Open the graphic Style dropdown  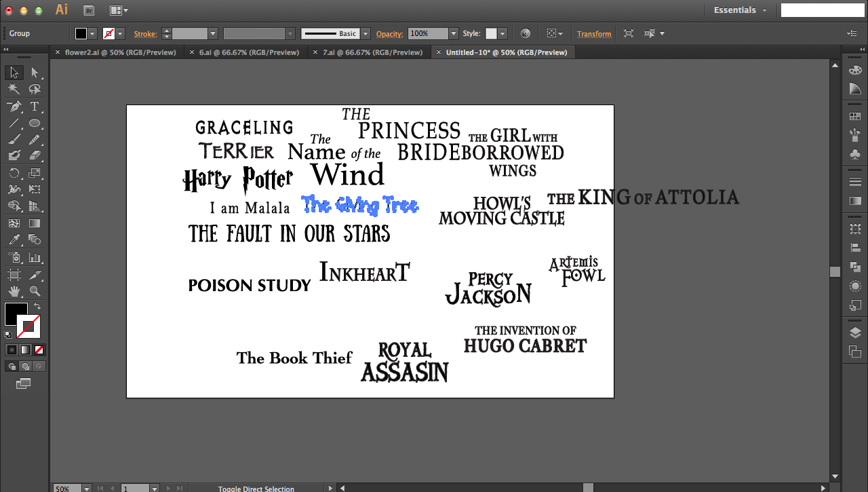502,33
